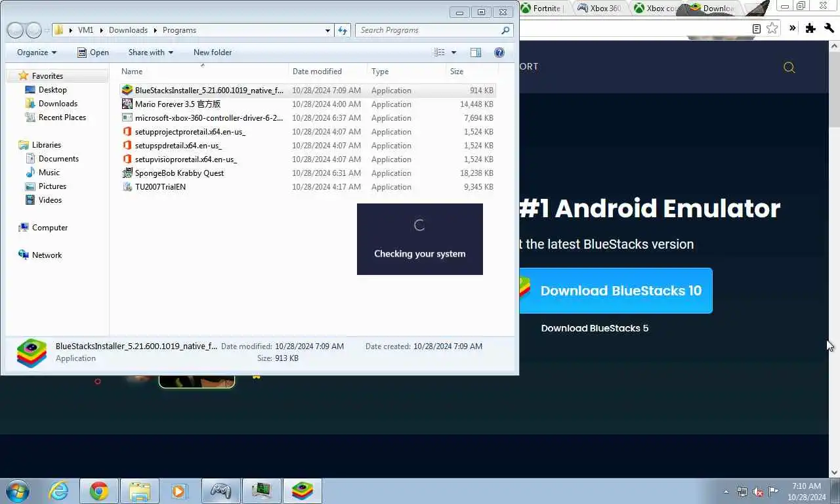Open the recent pages dropdown beside Forward
This screenshot has width=840, height=504.
tap(46, 30)
